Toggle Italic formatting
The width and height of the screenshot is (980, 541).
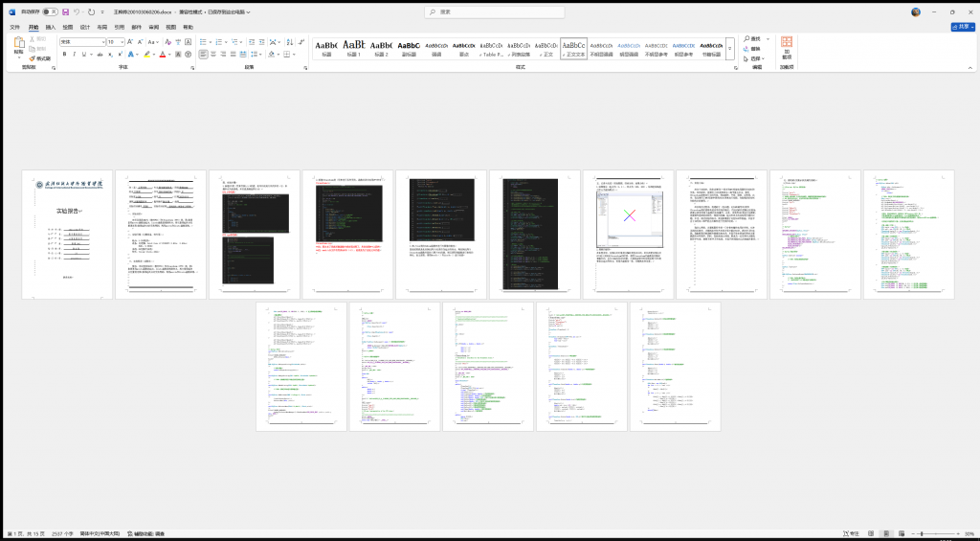tap(75, 55)
